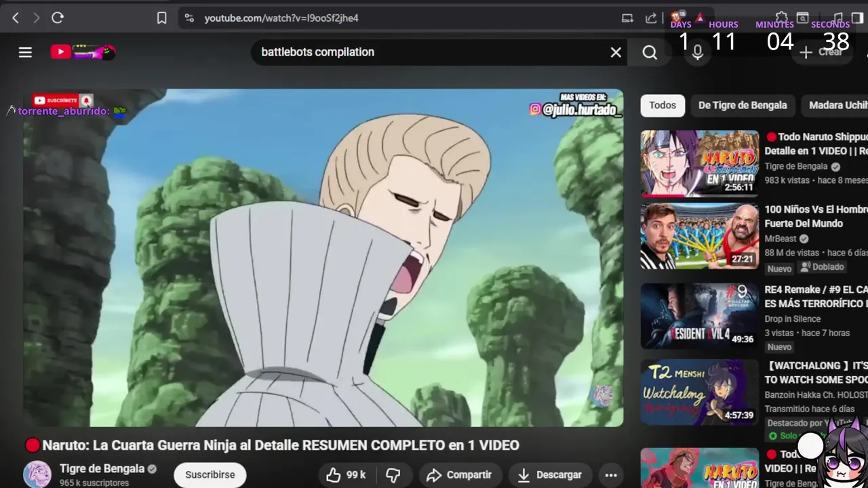Open the tab search icon in toolbar

803,18
